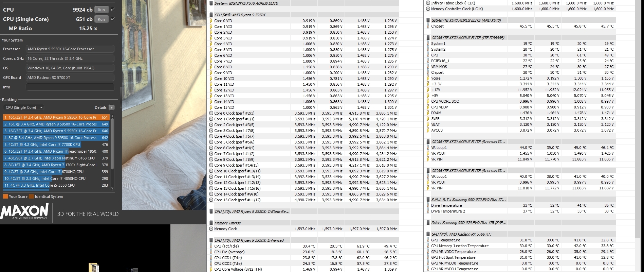
Task: Click the GPU Hot Spot Temperature icon
Action: 428,257
